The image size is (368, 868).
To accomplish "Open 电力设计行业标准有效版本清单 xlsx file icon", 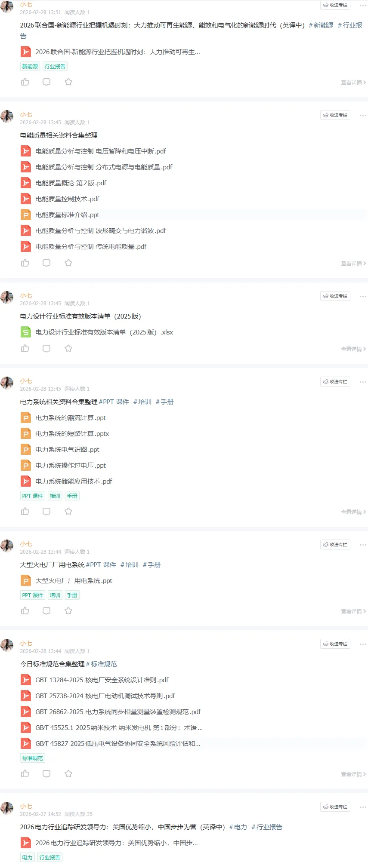I will pyautogui.click(x=26, y=332).
